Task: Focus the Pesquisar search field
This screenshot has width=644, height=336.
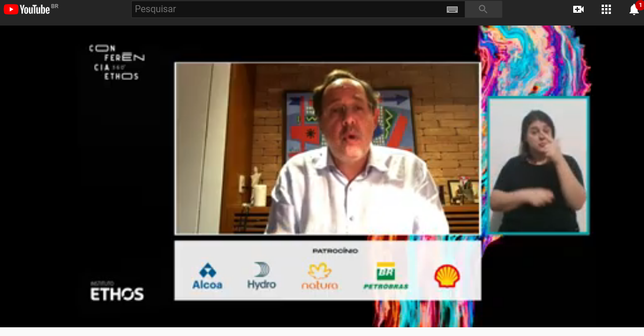Action: click(x=298, y=9)
